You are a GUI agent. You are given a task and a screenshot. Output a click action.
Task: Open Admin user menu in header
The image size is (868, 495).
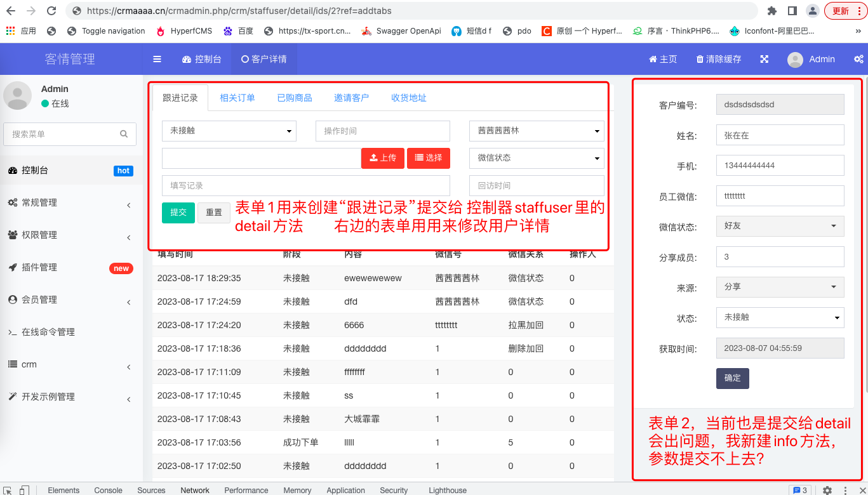(x=811, y=59)
